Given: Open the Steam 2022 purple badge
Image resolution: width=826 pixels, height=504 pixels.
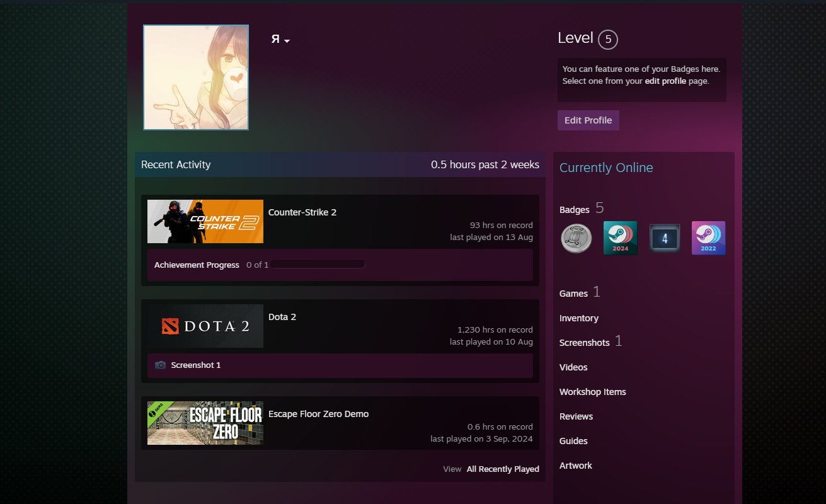Looking at the screenshot, I should (x=708, y=238).
